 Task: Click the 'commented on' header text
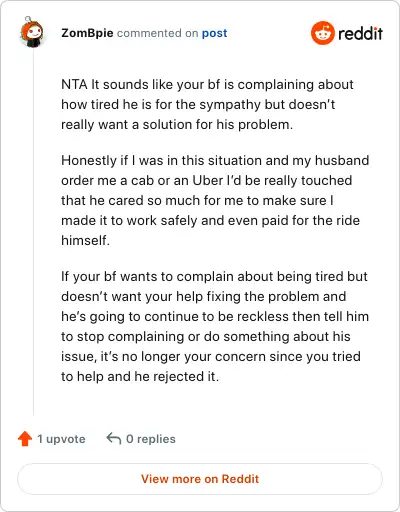158,33
